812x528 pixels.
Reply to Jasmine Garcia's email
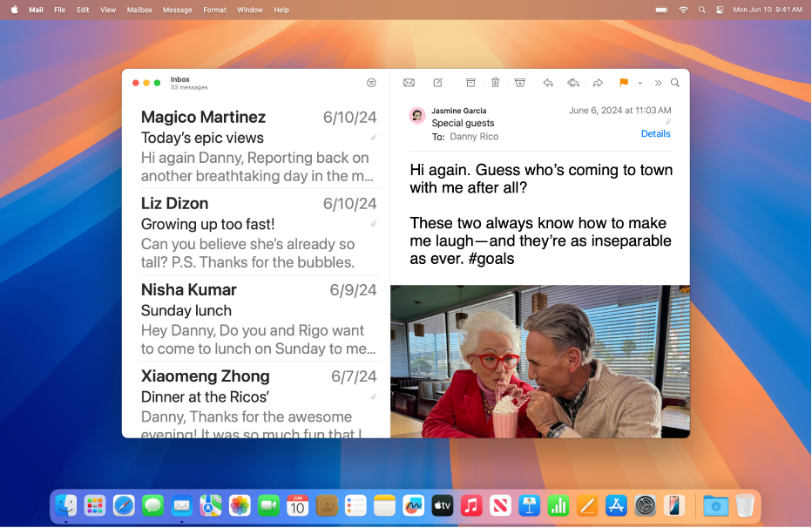point(548,83)
